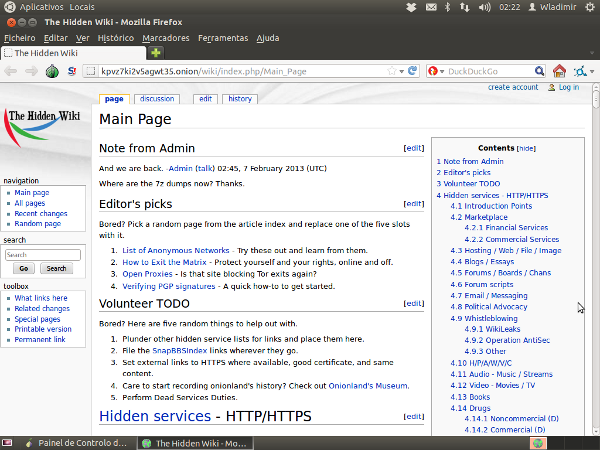Viewport: 600px width, 450px height.
Task: Click the 02:22 clock in top panel
Action: tap(509, 7)
